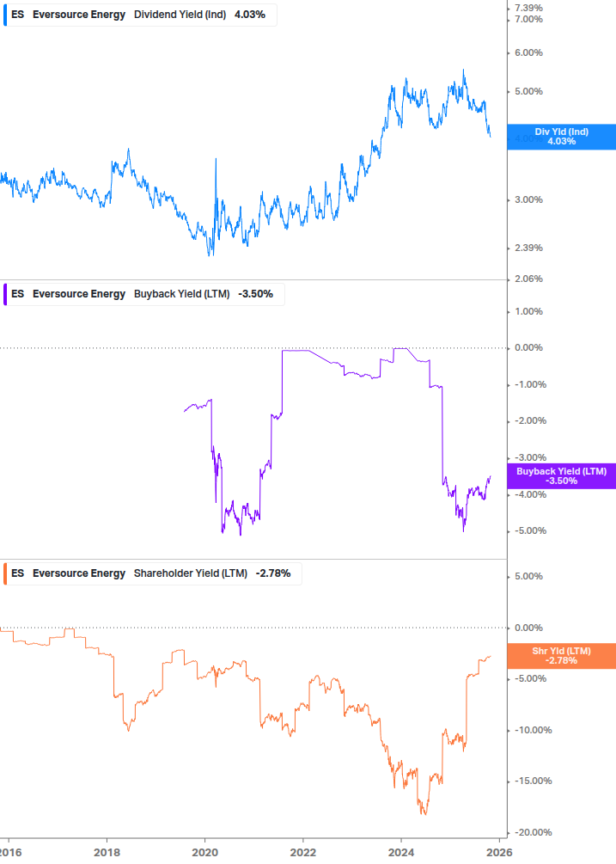Screen dimensions: 616x864
Task: Select Eversource Energy name in the Buyback legend
Action: coord(79,294)
